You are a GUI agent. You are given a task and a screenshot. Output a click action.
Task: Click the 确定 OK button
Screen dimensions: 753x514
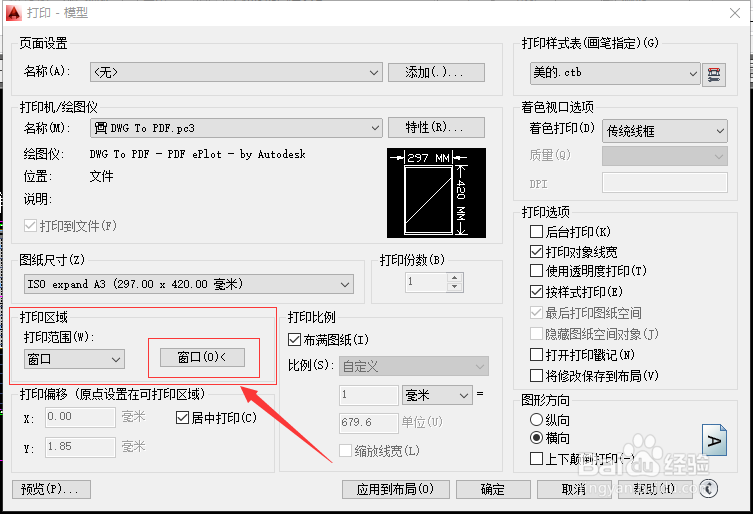493,490
